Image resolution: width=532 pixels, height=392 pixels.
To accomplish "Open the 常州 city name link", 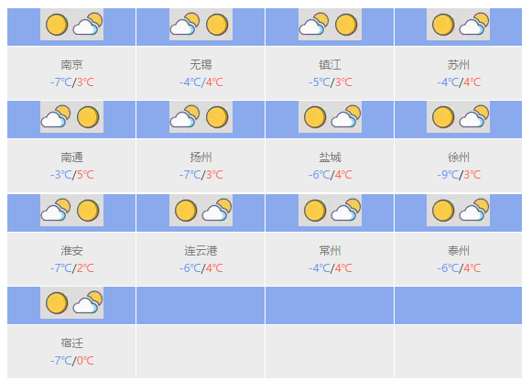I will click(330, 250).
